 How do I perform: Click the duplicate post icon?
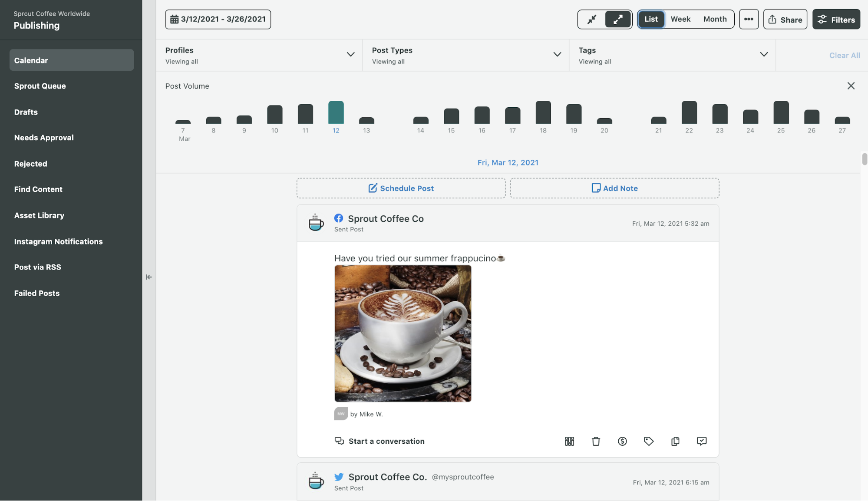click(x=675, y=440)
